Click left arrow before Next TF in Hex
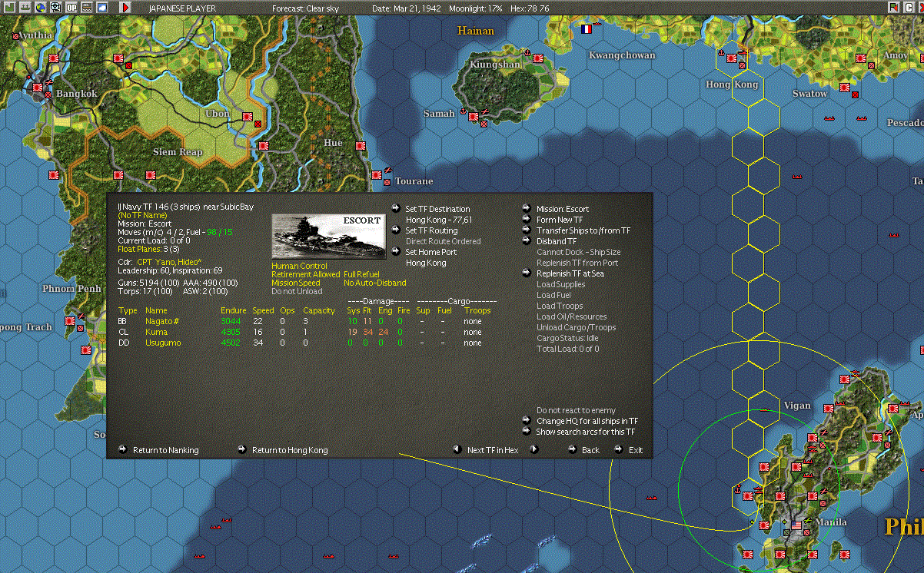 pyautogui.click(x=457, y=449)
